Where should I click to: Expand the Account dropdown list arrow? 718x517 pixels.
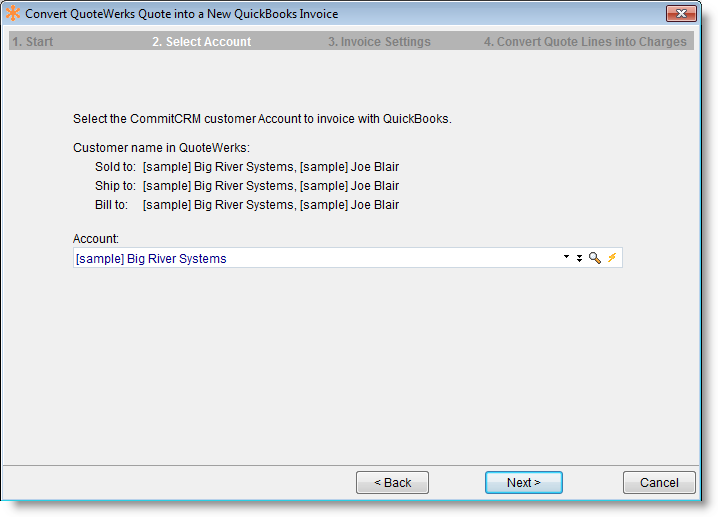tap(567, 258)
